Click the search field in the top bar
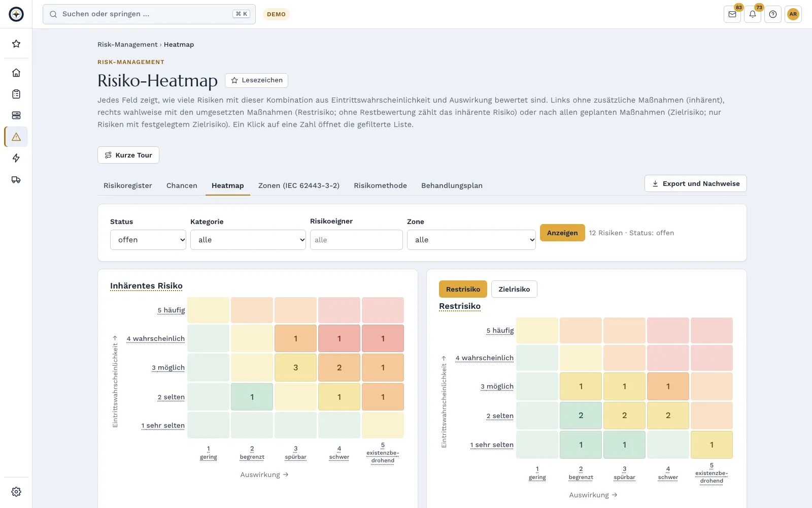Viewport: 812px width, 508px height. pyautogui.click(x=149, y=14)
